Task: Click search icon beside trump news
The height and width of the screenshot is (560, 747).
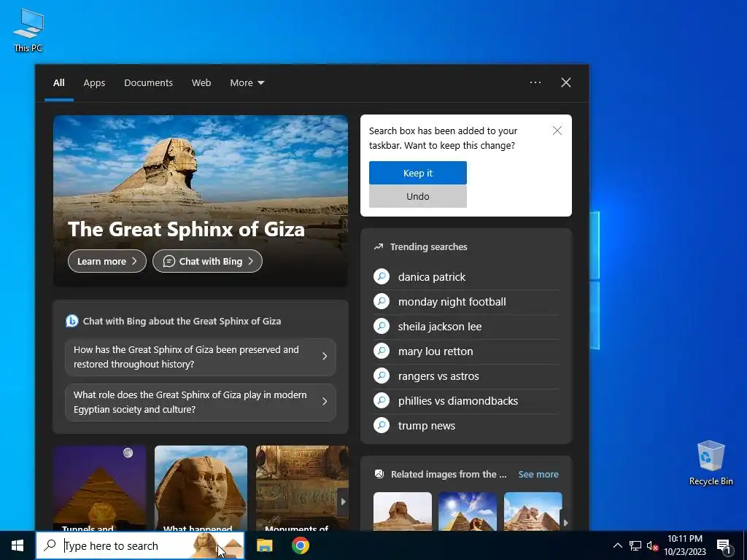Action: point(382,425)
